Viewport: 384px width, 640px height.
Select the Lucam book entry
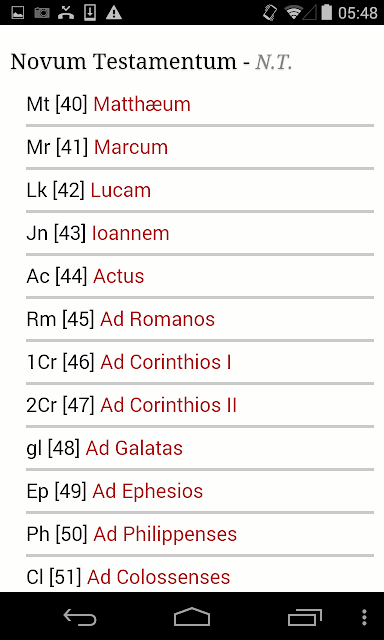coord(121,190)
